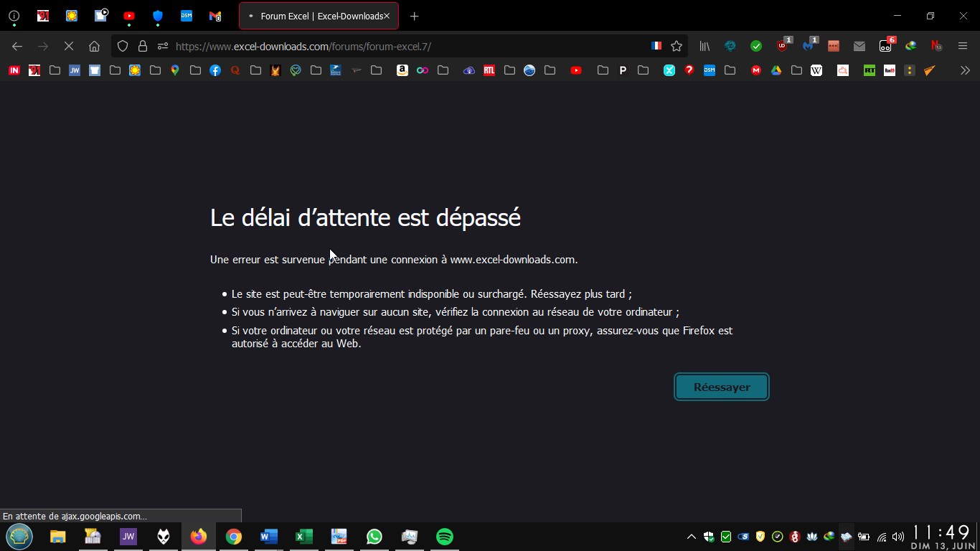The height and width of the screenshot is (551, 980).
Task: Show site security info via padlock icon
Action: [x=143, y=46]
